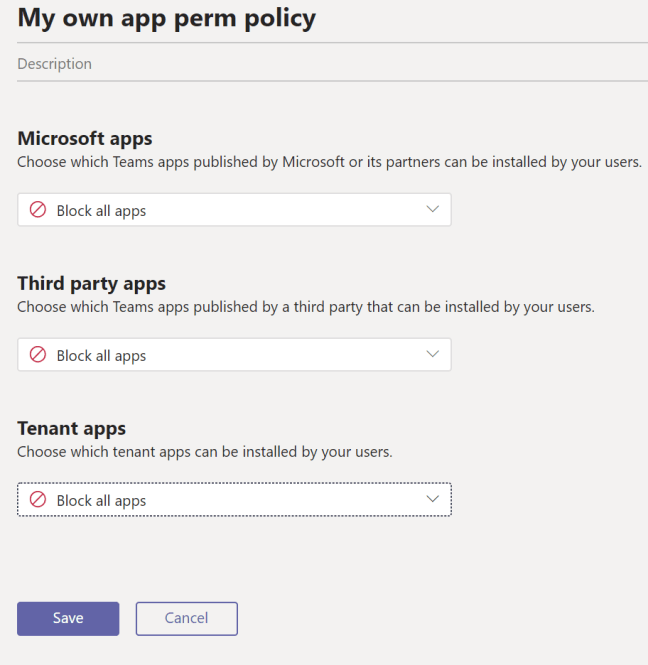Screen dimensions: 648x665
Task: Select 'Block all apps' text under Tenant apps
Action: (101, 501)
